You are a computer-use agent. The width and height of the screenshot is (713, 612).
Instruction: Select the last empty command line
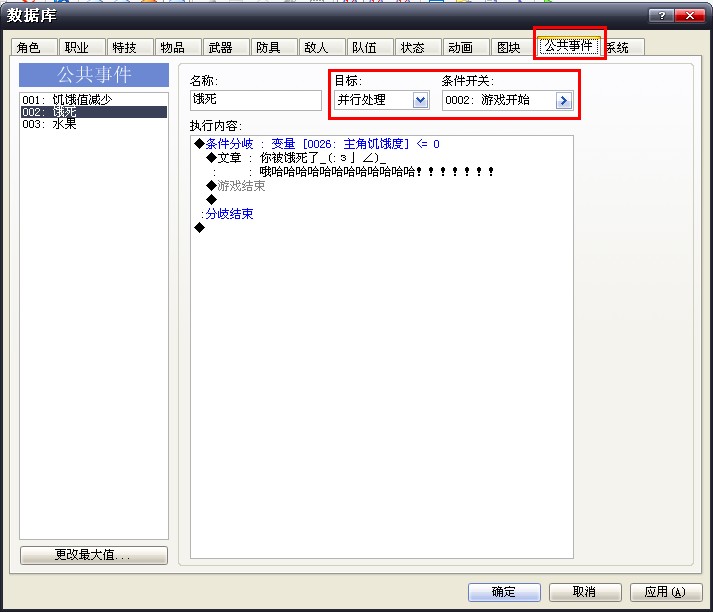click(x=200, y=227)
